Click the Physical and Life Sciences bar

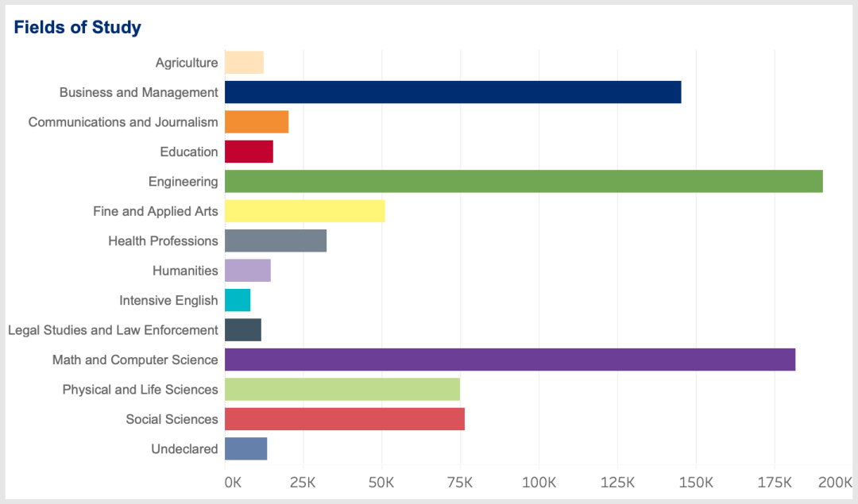click(x=342, y=389)
